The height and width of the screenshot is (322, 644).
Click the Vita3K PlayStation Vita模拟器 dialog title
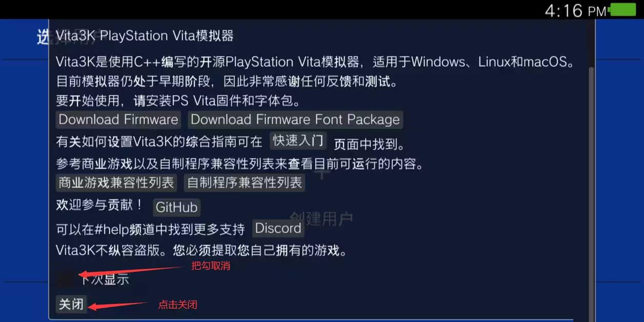click(145, 35)
